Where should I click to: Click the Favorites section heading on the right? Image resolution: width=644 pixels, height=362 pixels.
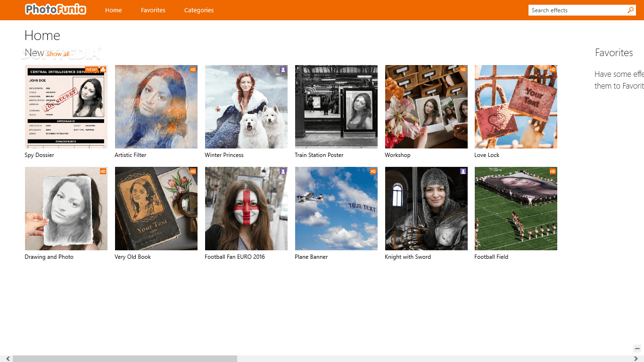tap(614, 53)
